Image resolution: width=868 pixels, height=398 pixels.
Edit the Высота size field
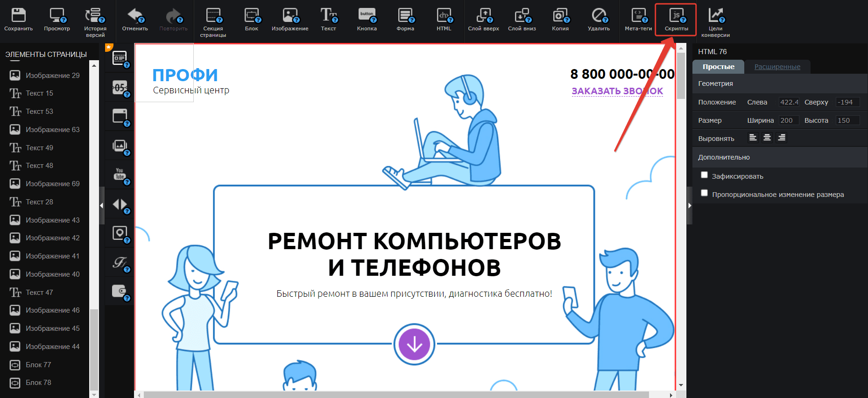[x=847, y=120]
